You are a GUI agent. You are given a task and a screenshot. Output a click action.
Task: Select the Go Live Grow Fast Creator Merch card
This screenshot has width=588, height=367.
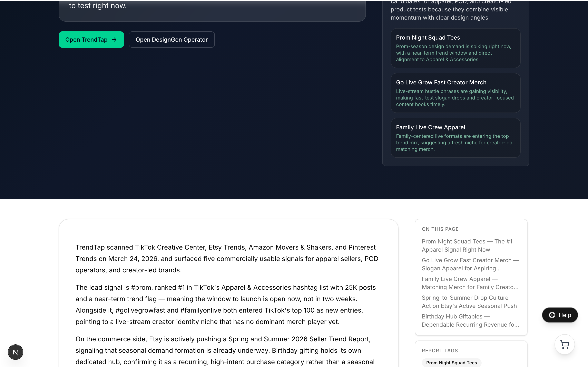coord(455,93)
